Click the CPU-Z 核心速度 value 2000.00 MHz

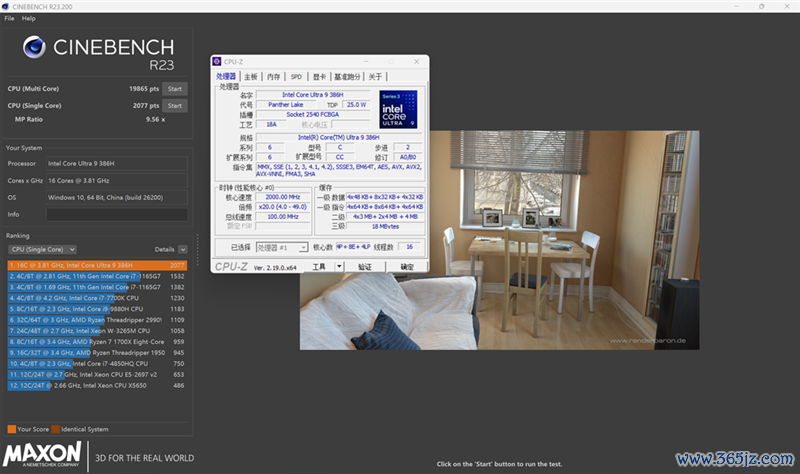point(283,197)
